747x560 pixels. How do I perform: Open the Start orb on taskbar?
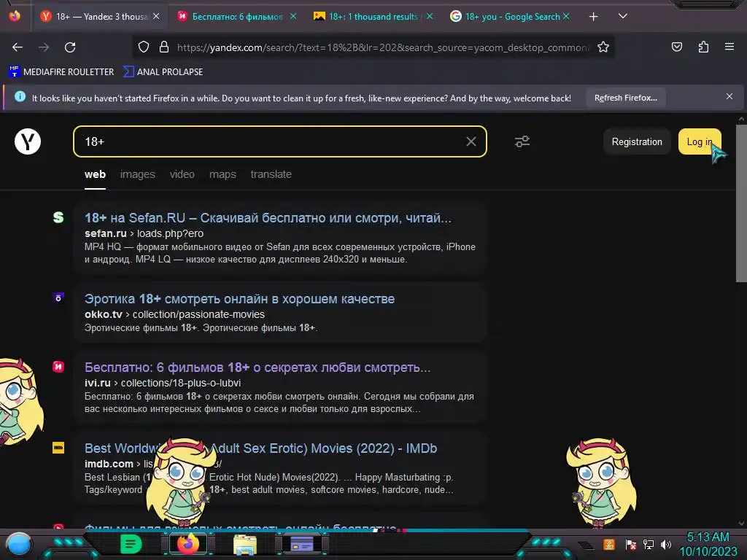19,544
